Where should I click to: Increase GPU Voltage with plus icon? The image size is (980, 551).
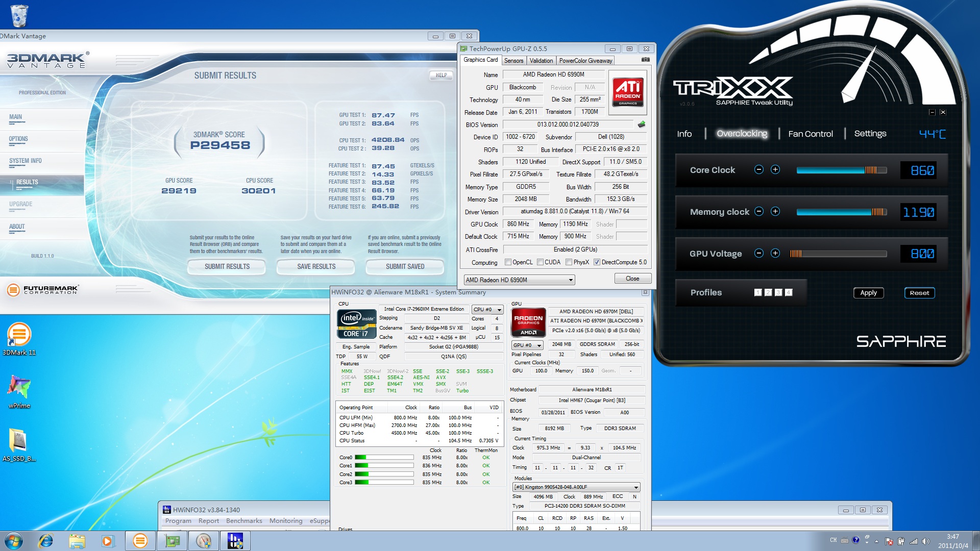tap(775, 253)
